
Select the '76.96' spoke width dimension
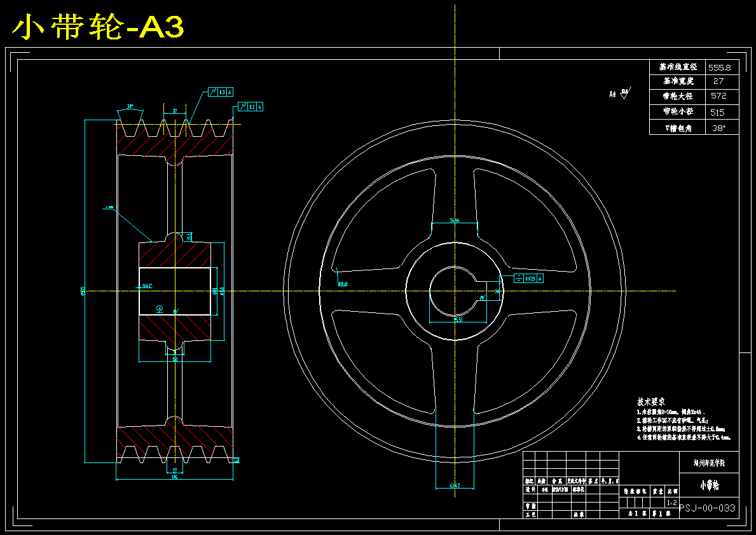pyautogui.click(x=455, y=221)
